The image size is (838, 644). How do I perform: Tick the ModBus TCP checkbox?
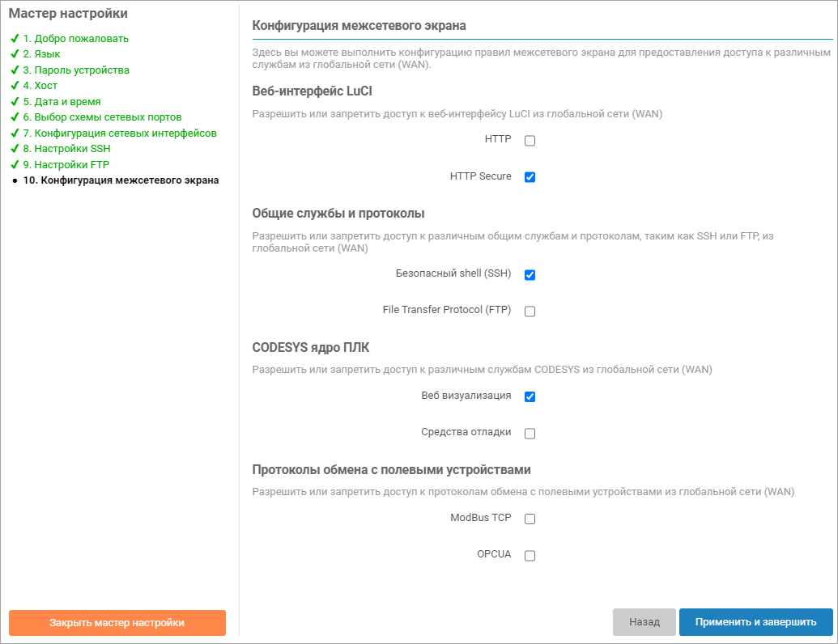point(530,519)
